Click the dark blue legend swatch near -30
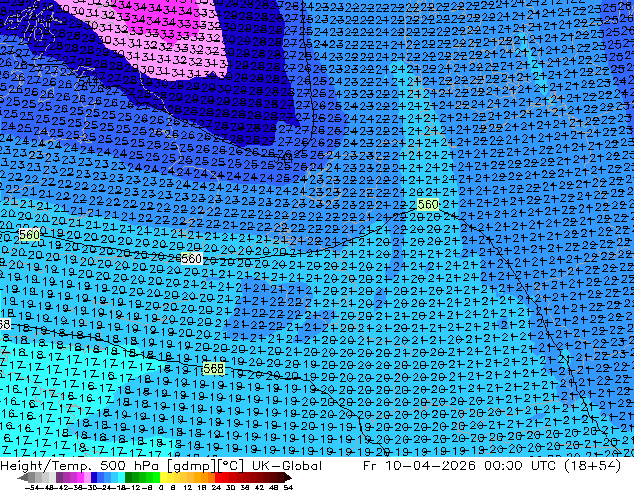 pyautogui.click(x=94, y=477)
